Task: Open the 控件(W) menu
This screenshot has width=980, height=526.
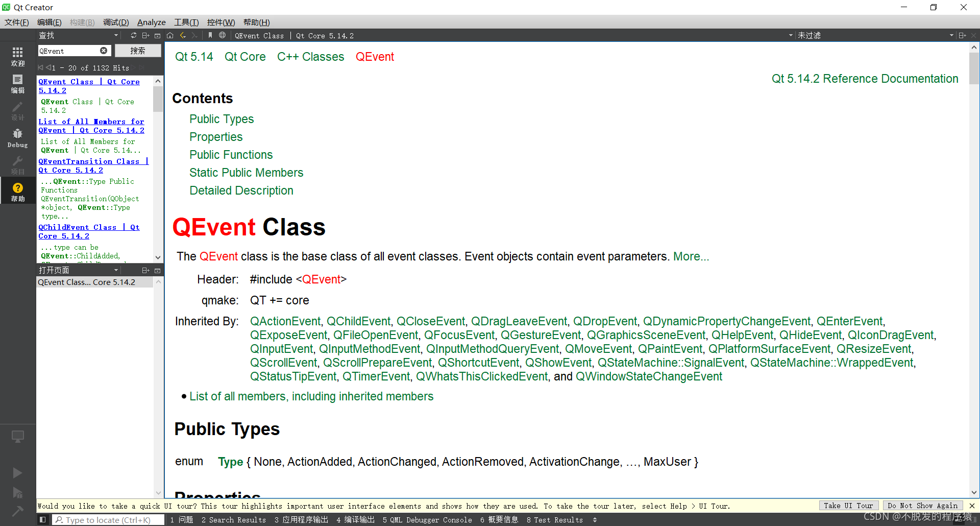Action: click(x=221, y=22)
